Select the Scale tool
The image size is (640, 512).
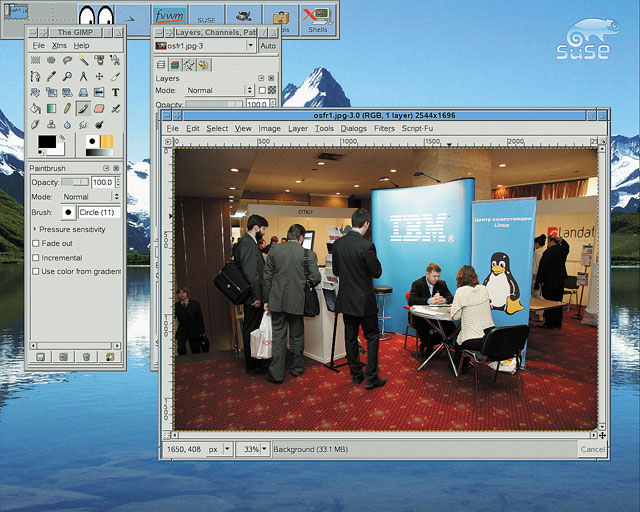[51, 92]
